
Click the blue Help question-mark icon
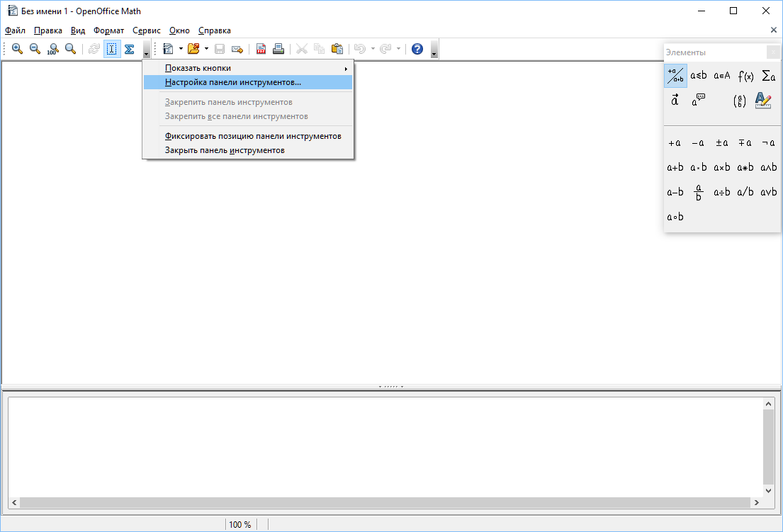417,49
